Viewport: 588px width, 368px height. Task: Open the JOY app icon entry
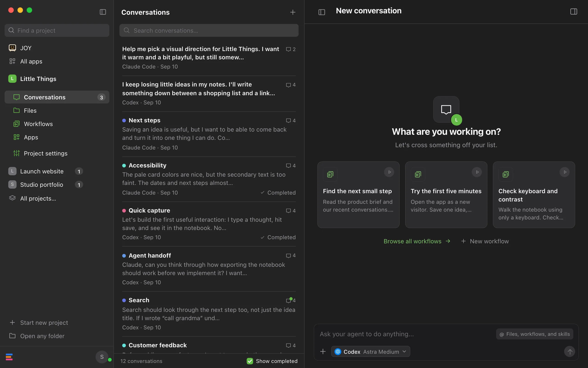12,48
